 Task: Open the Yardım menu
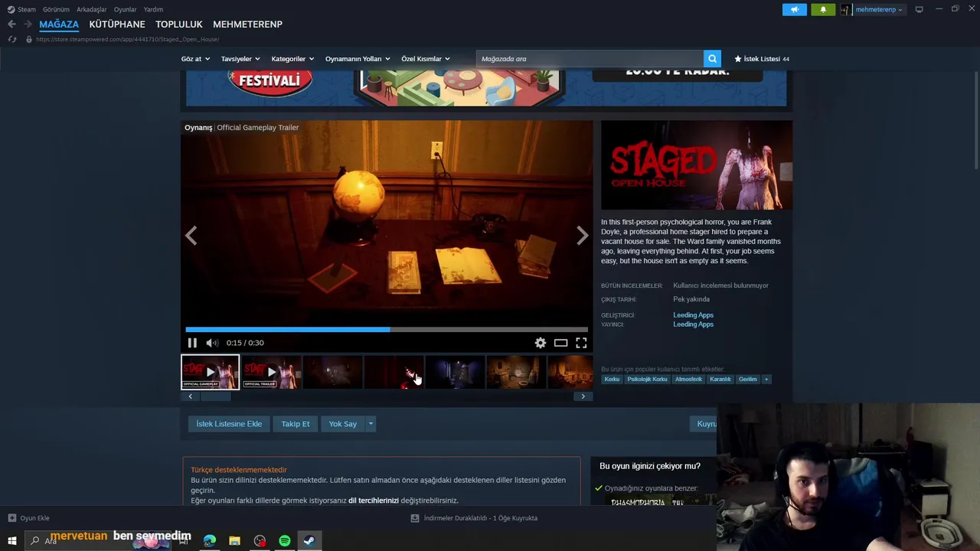[x=153, y=9]
